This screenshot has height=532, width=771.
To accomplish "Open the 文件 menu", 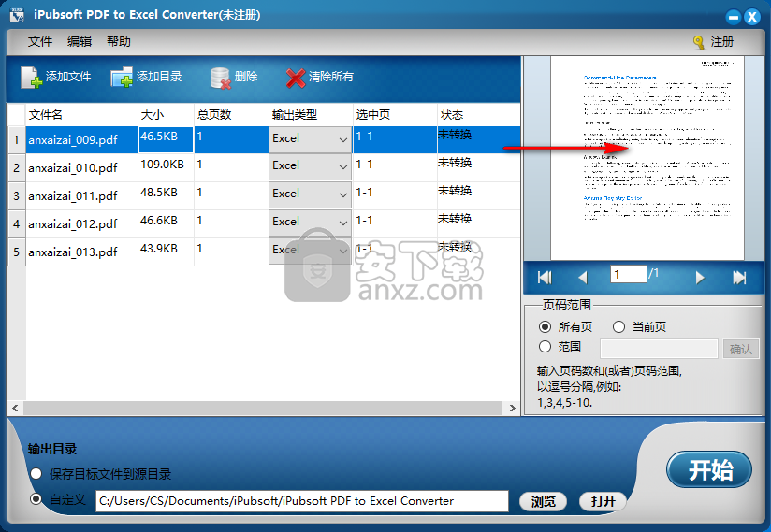I will coord(40,42).
